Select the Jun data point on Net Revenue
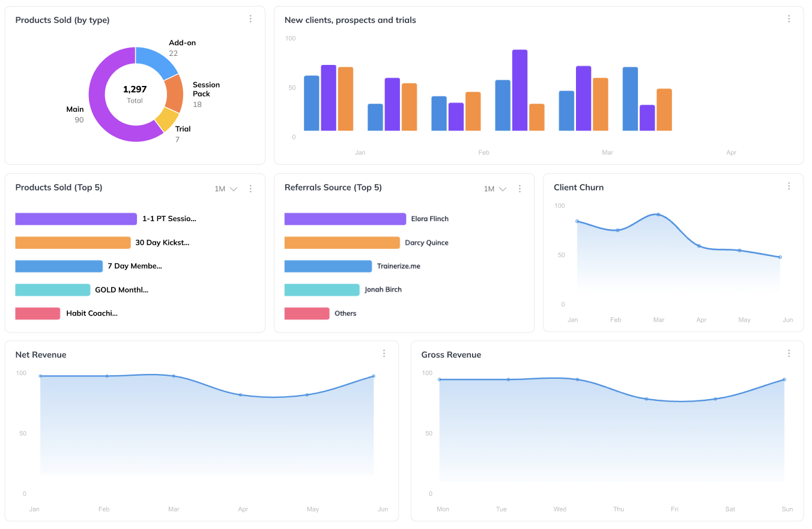812x529 pixels. click(x=374, y=376)
